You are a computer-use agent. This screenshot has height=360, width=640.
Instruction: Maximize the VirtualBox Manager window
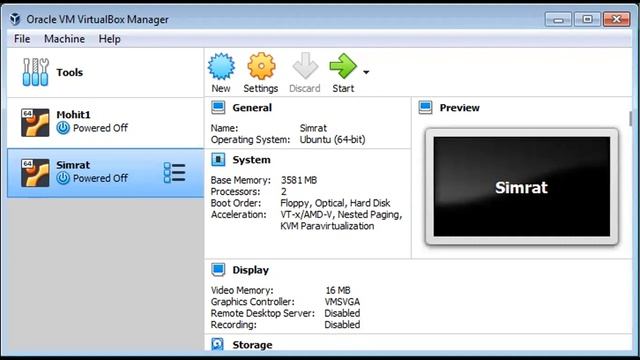click(x=587, y=19)
